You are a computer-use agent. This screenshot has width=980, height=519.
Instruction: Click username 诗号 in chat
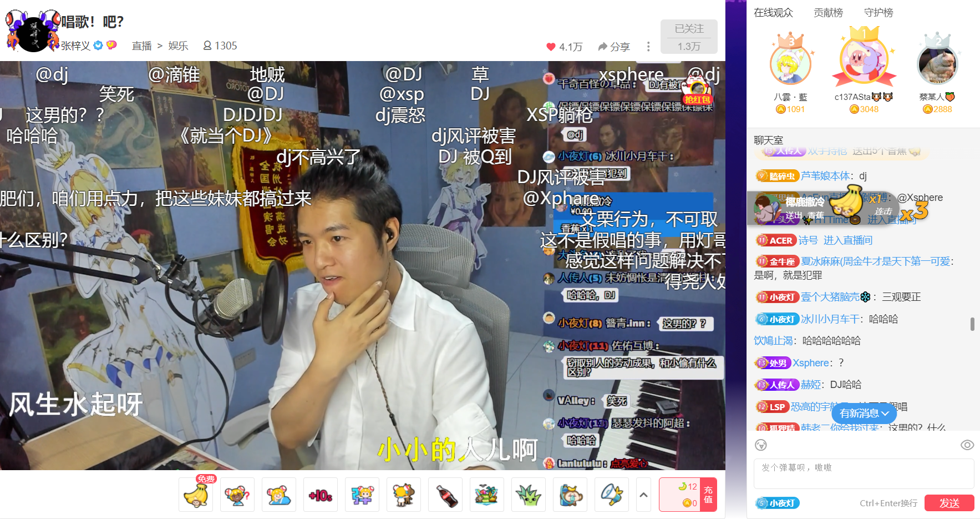click(x=808, y=240)
